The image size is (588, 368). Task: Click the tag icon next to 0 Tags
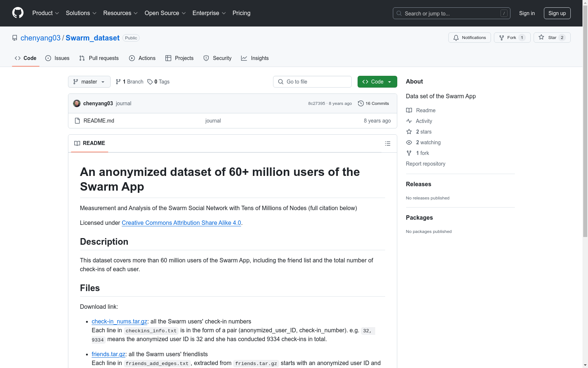click(x=150, y=82)
